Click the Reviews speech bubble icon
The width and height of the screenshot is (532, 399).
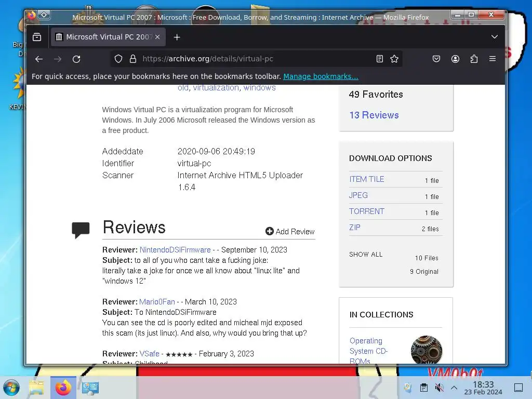point(81,230)
